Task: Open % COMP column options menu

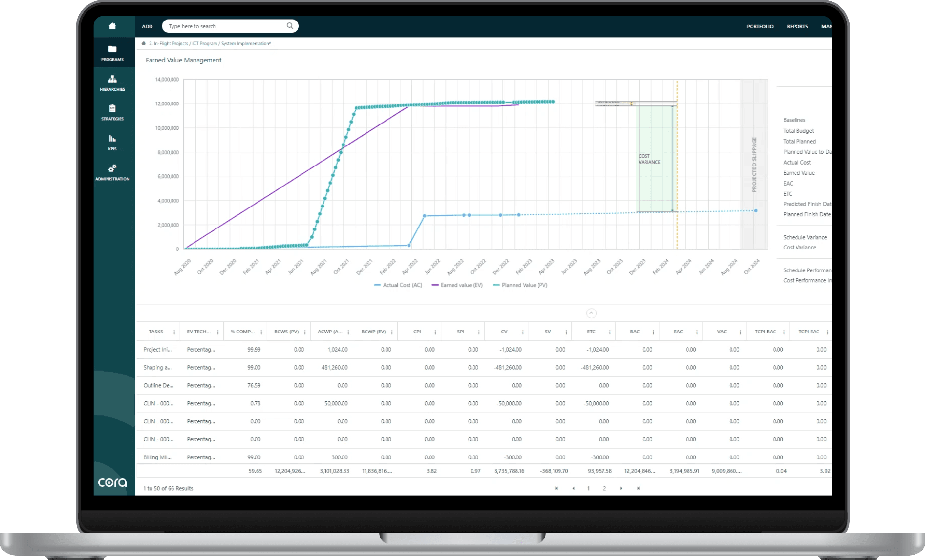Action: [x=261, y=332]
